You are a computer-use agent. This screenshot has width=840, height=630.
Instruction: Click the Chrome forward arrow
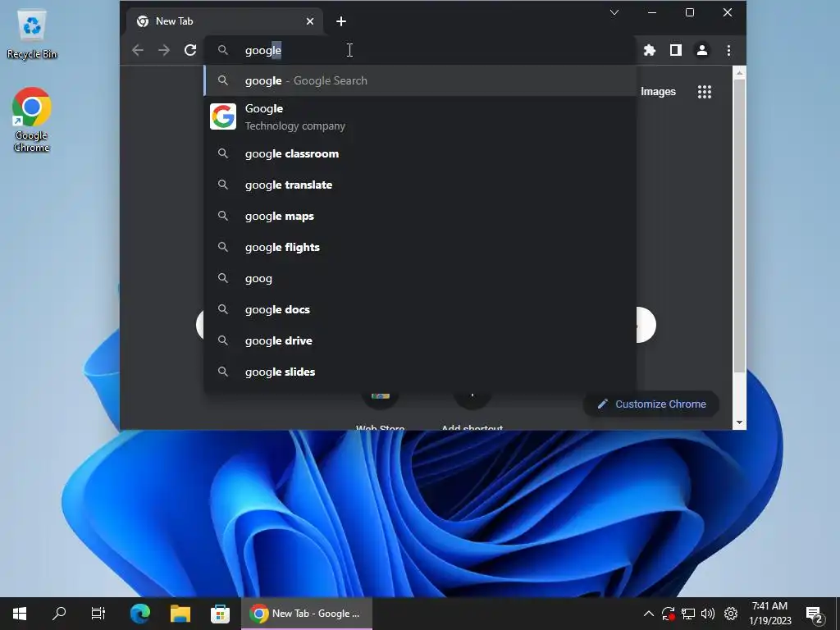(x=164, y=50)
